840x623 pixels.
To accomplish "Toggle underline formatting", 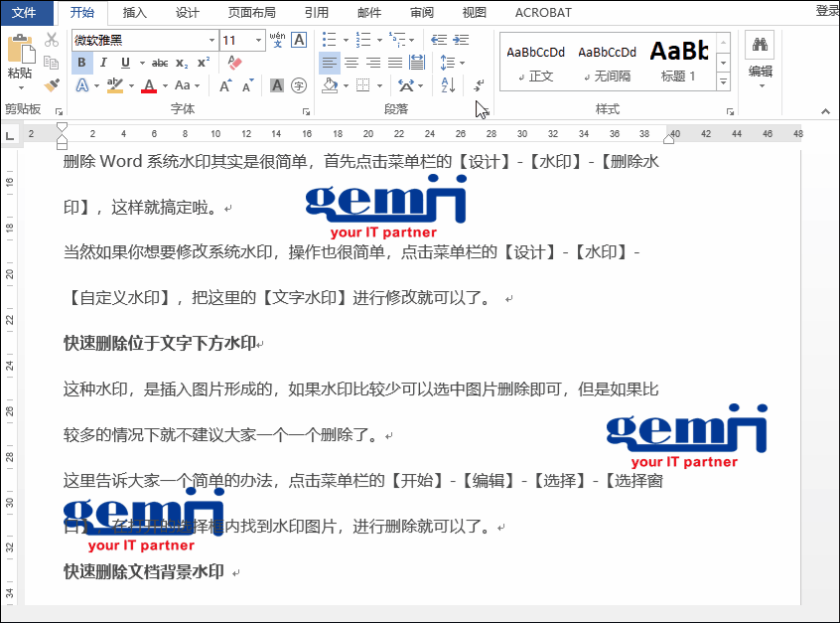I will [123, 62].
